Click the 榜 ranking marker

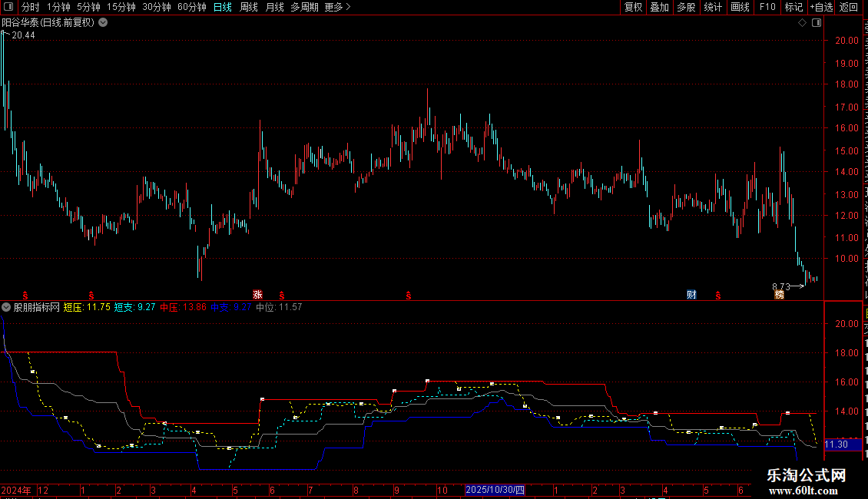pyautogui.click(x=780, y=294)
